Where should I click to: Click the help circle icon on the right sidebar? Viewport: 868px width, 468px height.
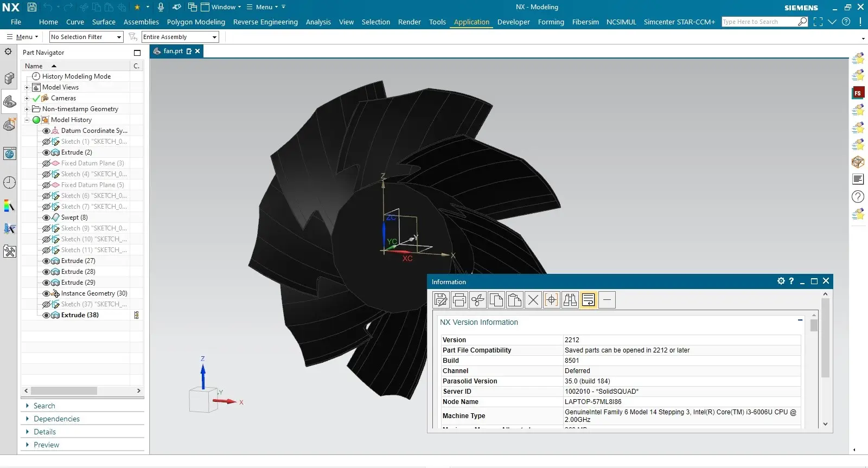point(858,196)
